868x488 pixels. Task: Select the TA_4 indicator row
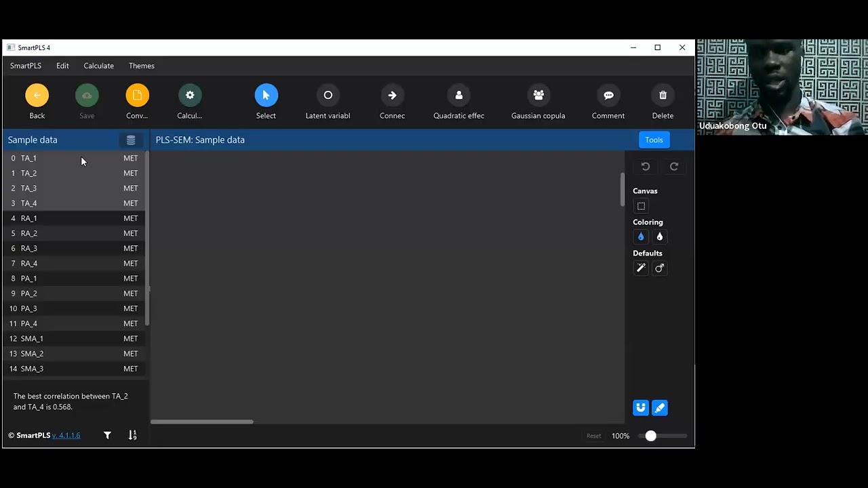click(74, 203)
